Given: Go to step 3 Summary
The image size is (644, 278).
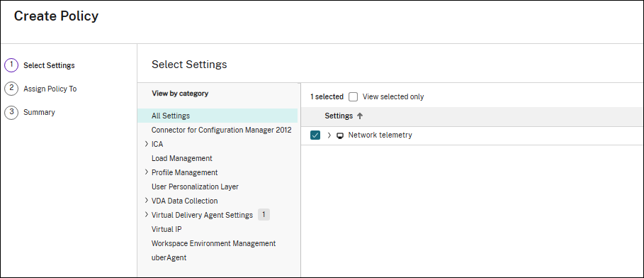Looking at the screenshot, I should 40,112.
